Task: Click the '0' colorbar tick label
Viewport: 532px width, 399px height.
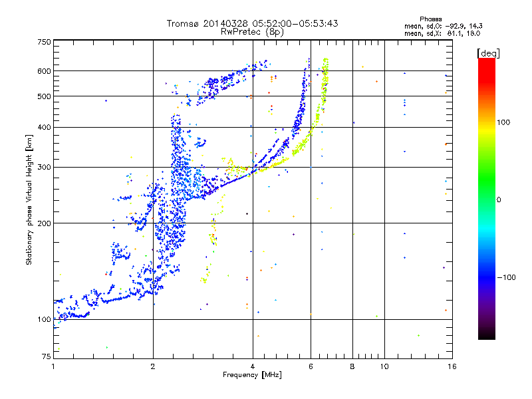Action: [x=499, y=199]
